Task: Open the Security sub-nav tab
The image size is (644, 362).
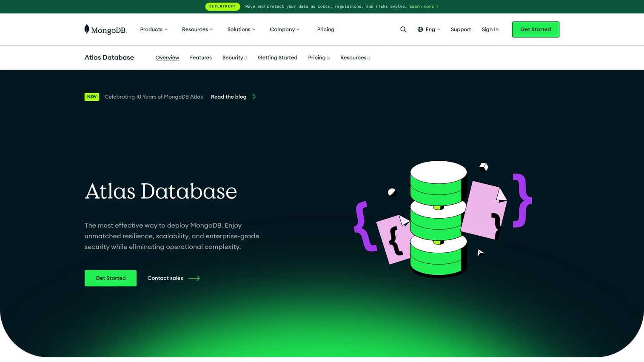Action: (x=235, y=57)
